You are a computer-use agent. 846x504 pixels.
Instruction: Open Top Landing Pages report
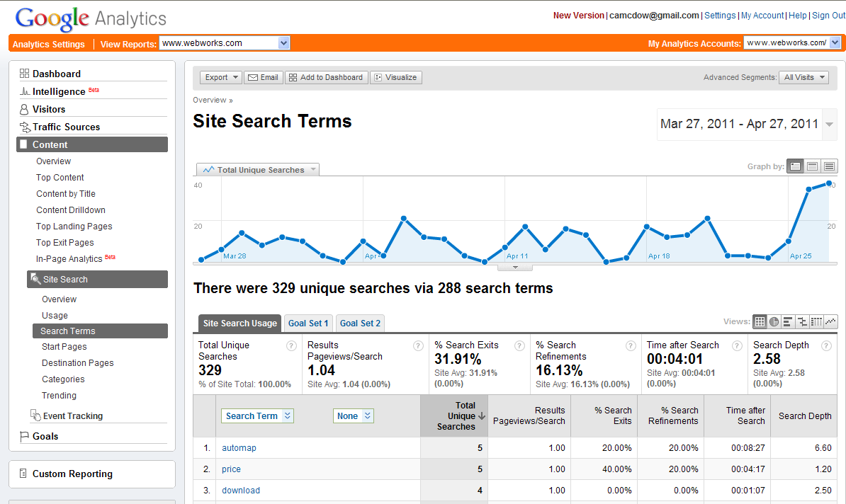(x=74, y=227)
